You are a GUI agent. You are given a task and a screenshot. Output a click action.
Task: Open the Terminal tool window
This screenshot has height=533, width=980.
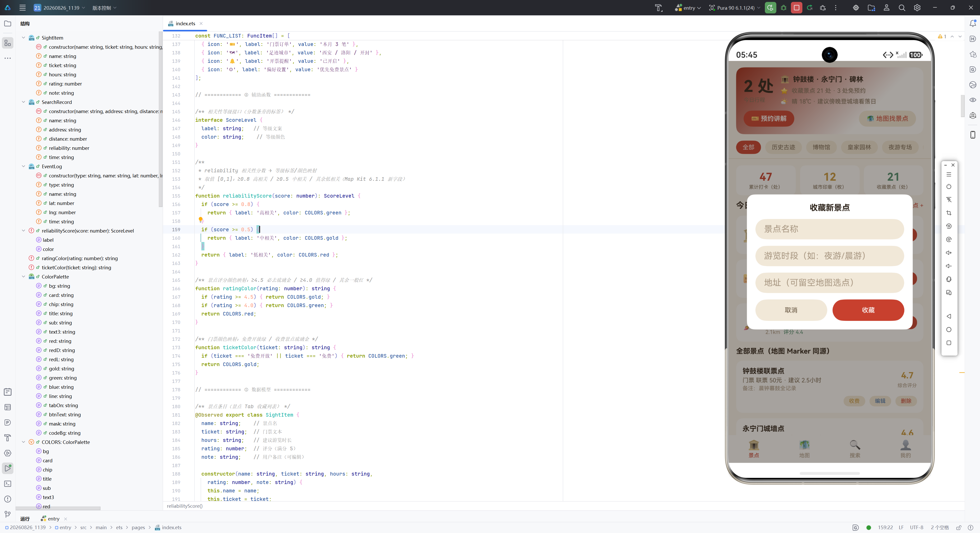coord(8,483)
